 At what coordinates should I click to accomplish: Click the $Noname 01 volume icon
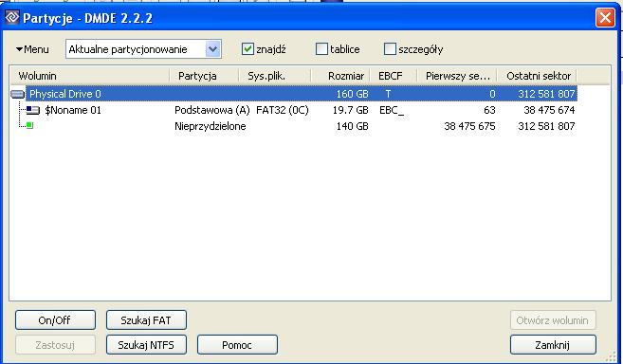click(x=33, y=110)
